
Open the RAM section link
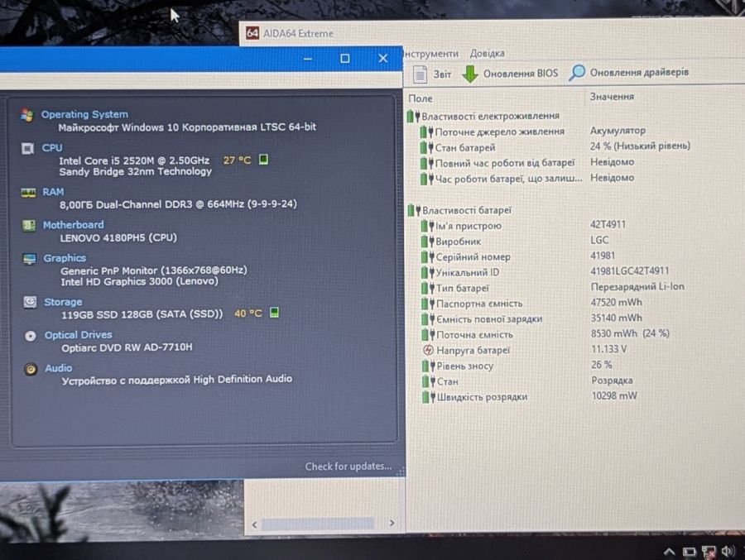(x=53, y=192)
